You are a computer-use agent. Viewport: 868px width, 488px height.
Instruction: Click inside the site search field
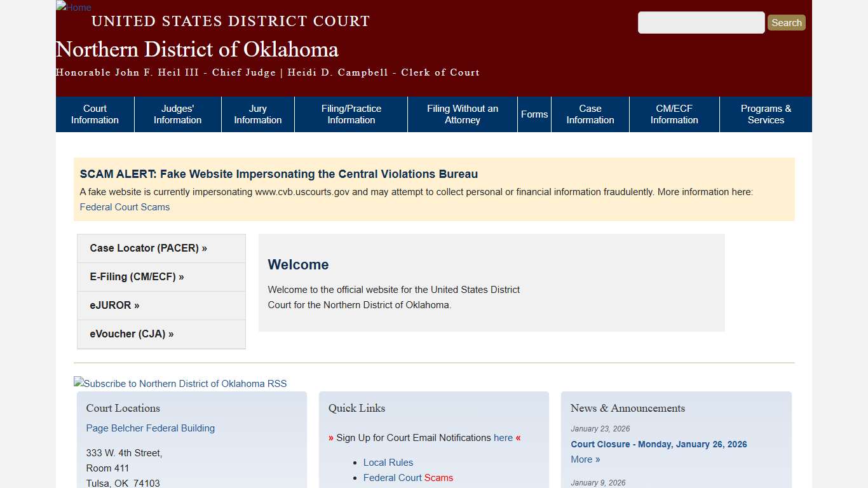701,22
